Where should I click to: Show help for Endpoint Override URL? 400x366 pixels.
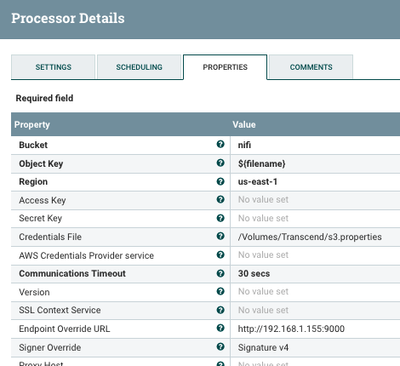coord(220,328)
